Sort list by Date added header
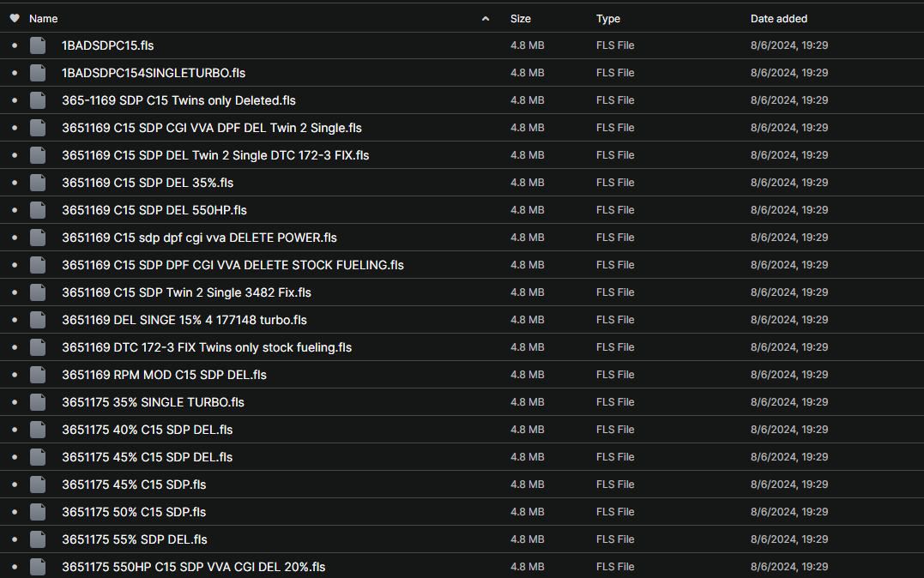 pyautogui.click(x=778, y=18)
